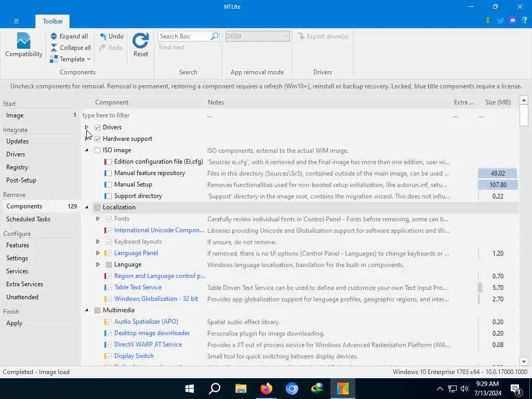Viewport: 532px width, 399px height.
Task: Click the Collapse all icon
Action: (54, 47)
